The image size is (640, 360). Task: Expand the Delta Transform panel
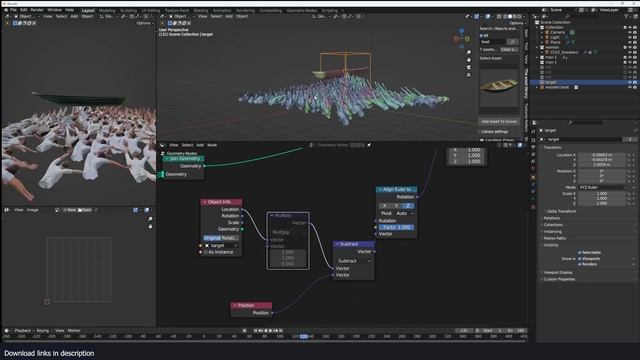(561, 211)
